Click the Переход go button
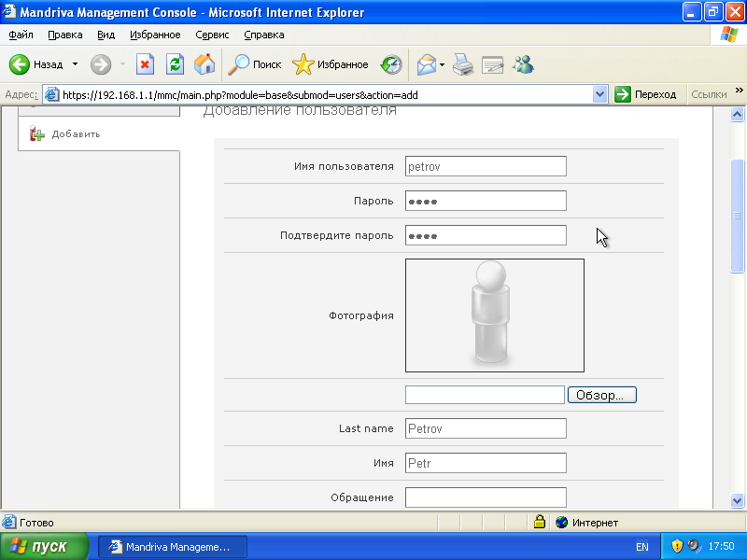 coord(645,94)
